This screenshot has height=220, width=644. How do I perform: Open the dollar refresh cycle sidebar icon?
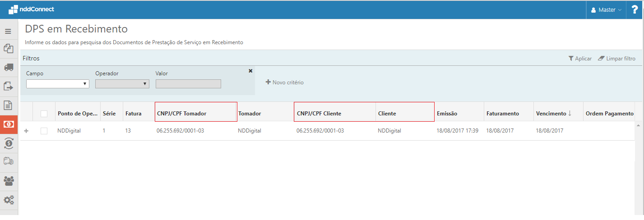pyautogui.click(x=8, y=143)
